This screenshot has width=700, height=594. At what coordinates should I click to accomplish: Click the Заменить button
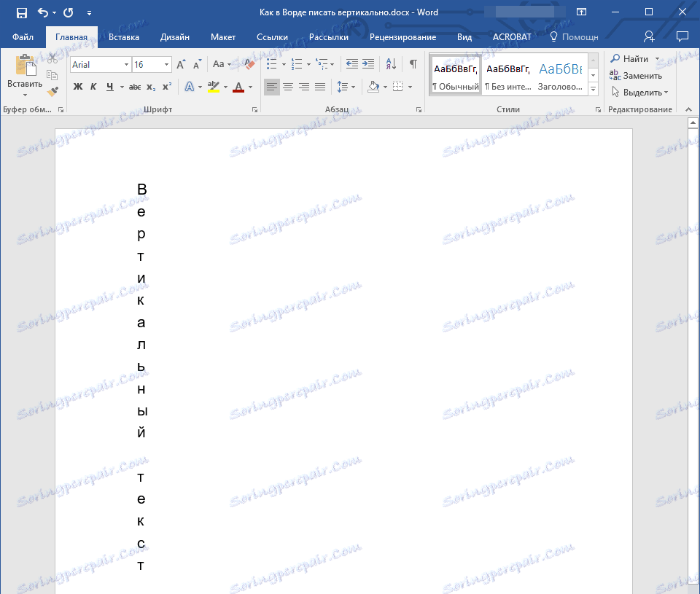click(636, 75)
